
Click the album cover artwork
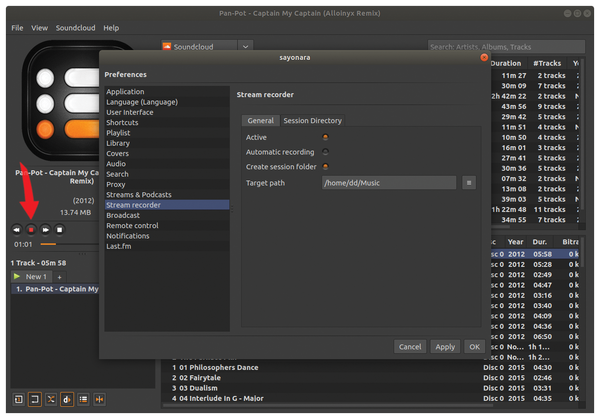pos(61,100)
